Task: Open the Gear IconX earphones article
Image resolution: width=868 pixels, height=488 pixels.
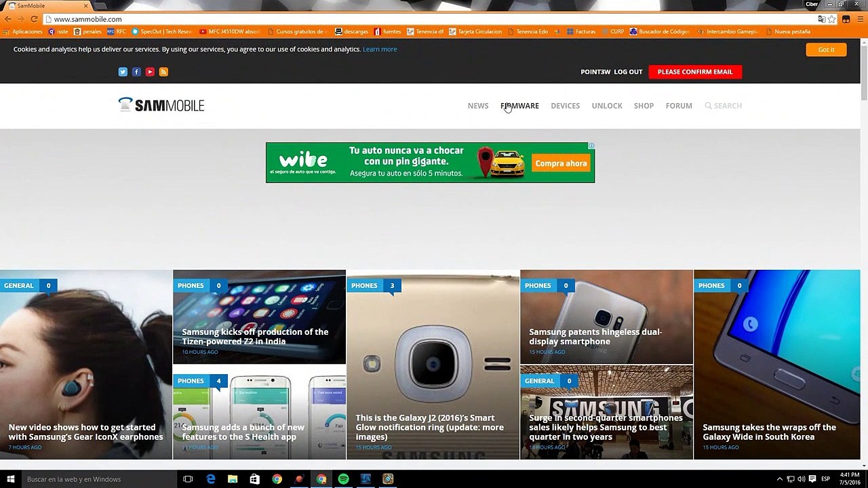Action: pyautogui.click(x=85, y=432)
